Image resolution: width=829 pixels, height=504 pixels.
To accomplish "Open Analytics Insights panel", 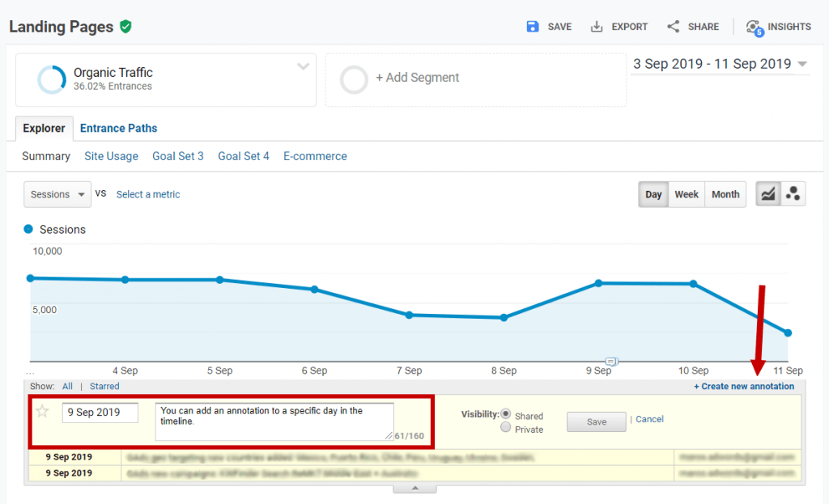I will pyautogui.click(x=778, y=26).
